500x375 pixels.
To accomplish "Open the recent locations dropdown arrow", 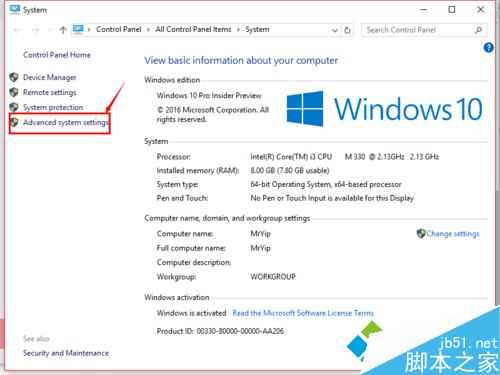I will coord(50,30).
